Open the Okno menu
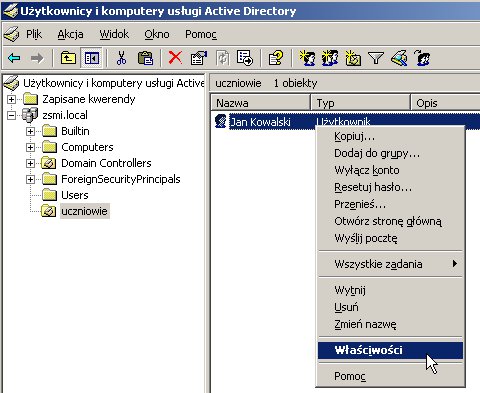Viewport: 480px width, 393px height. 157,34
